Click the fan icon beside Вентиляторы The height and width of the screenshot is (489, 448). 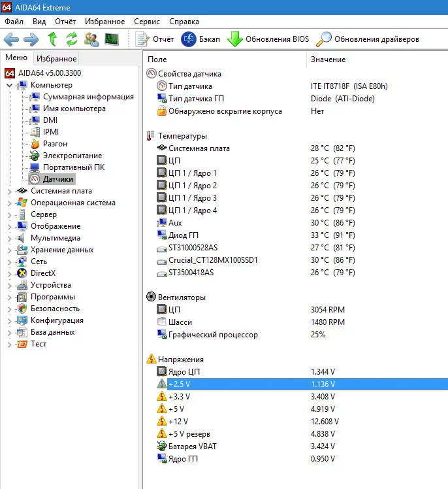pyautogui.click(x=151, y=297)
